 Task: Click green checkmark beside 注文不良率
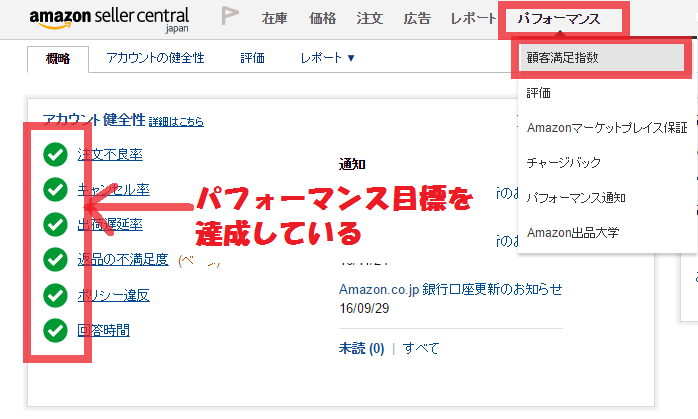click(x=55, y=155)
